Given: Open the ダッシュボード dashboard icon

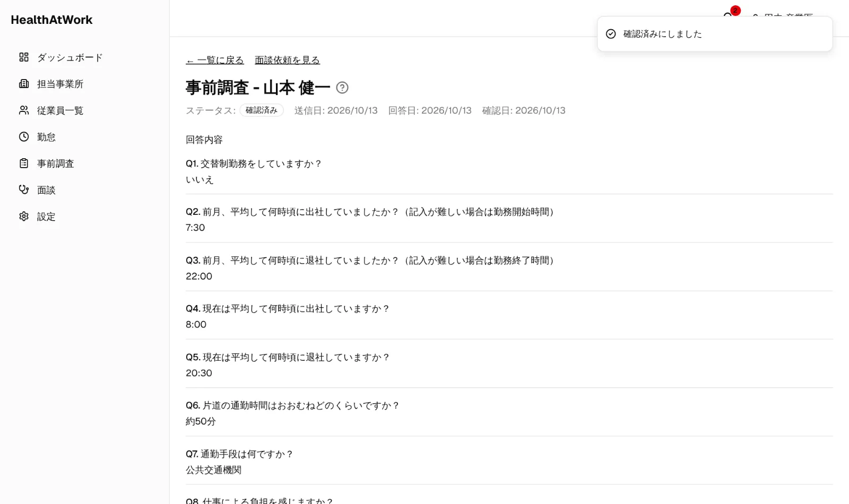Looking at the screenshot, I should pos(24,57).
